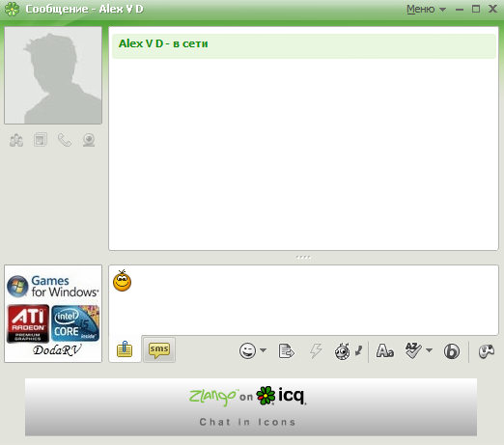
Task: Click the contact's avatar picture
Action: tap(53, 75)
